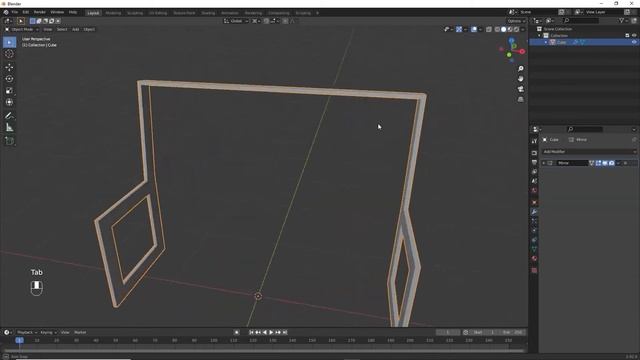
Task: Open the Edit menu
Action: point(26,12)
